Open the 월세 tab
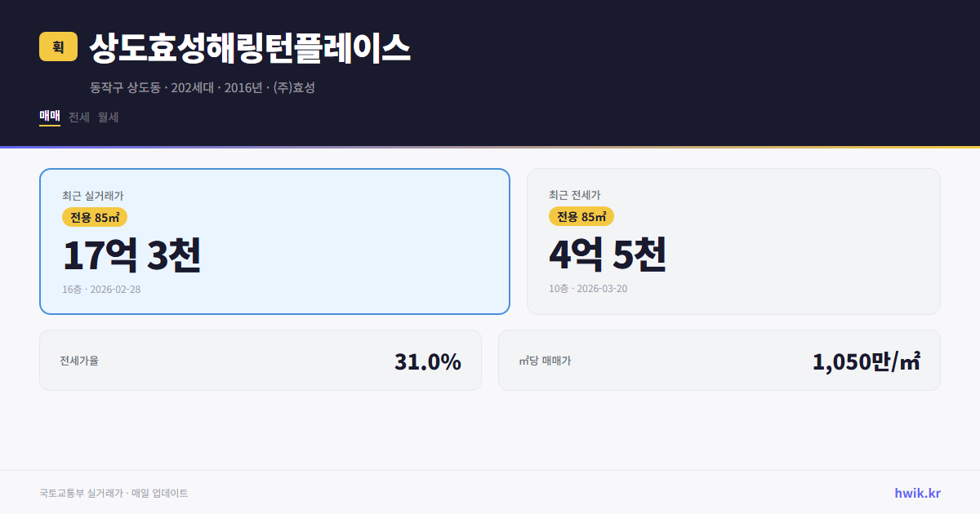This screenshot has height=514, width=980. pos(106,117)
